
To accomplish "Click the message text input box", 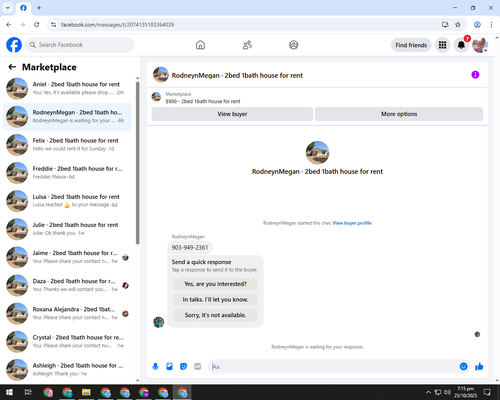I will tap(333, 367).
